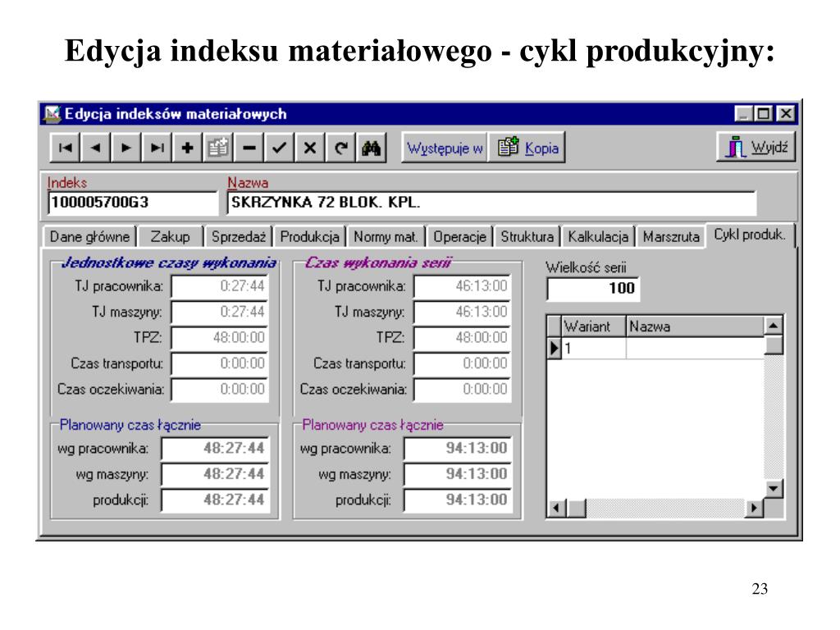Click unit TJ maszyny field 0:27:44
The width and height of the screenshot is (840, 630).
pyautogui.click(x=220, y=312)
